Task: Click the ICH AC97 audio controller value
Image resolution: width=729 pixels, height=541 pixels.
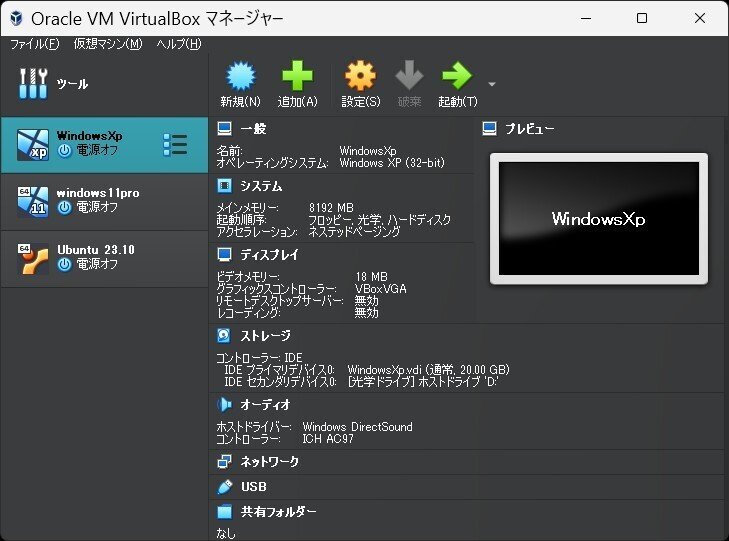Action: coord(328,439)
